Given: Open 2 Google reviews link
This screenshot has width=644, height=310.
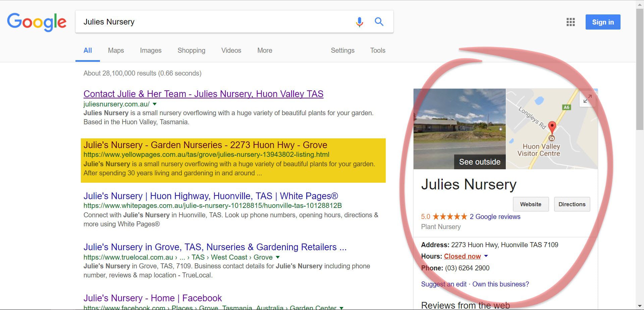Looking at the screenshot, I should coord(495,217).
